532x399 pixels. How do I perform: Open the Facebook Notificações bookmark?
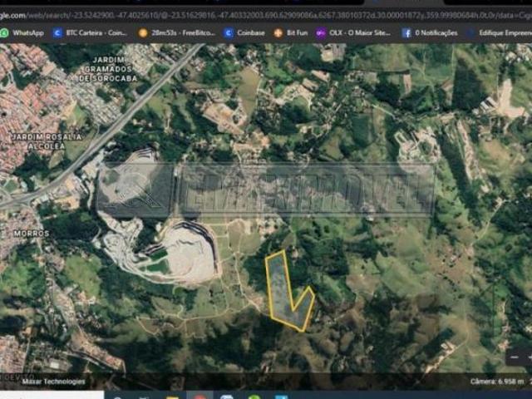[x=430, y=32]
